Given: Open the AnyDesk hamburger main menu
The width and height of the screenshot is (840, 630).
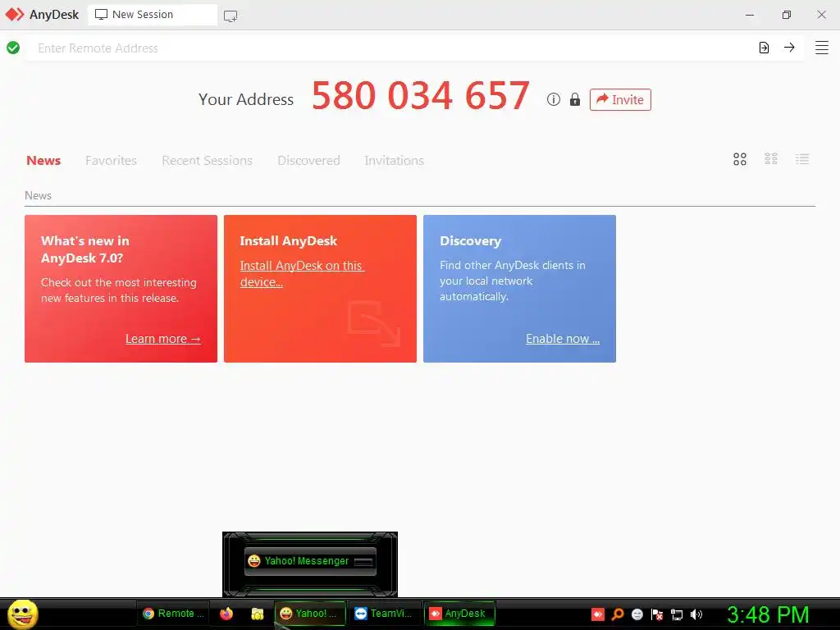Looking at the screenshot, I should coord(822,48).
